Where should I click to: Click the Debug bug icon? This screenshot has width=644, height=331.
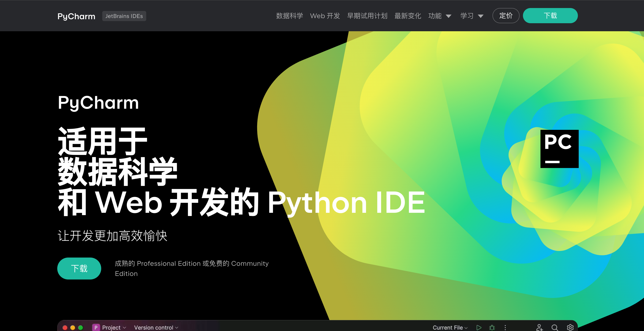pos(492,327)
